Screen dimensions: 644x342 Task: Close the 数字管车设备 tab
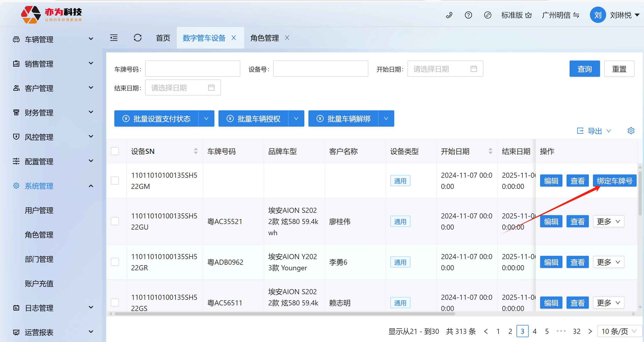[234, 38]
